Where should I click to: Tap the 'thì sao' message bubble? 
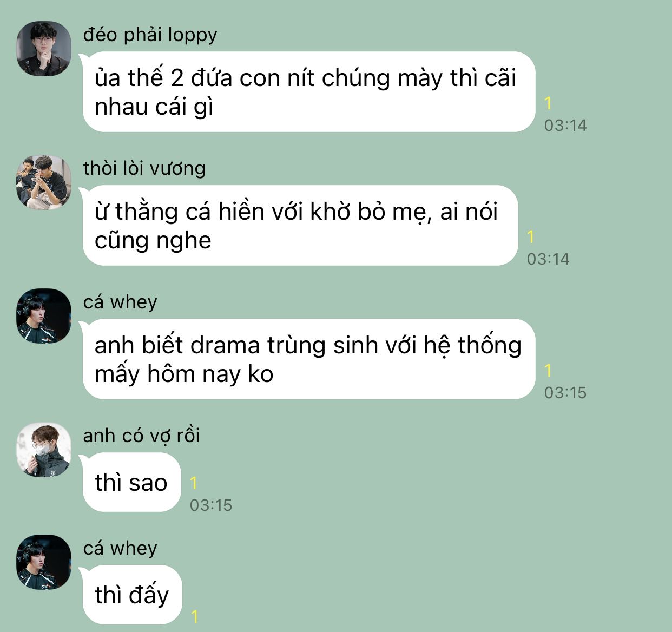(x=131, y=482)
